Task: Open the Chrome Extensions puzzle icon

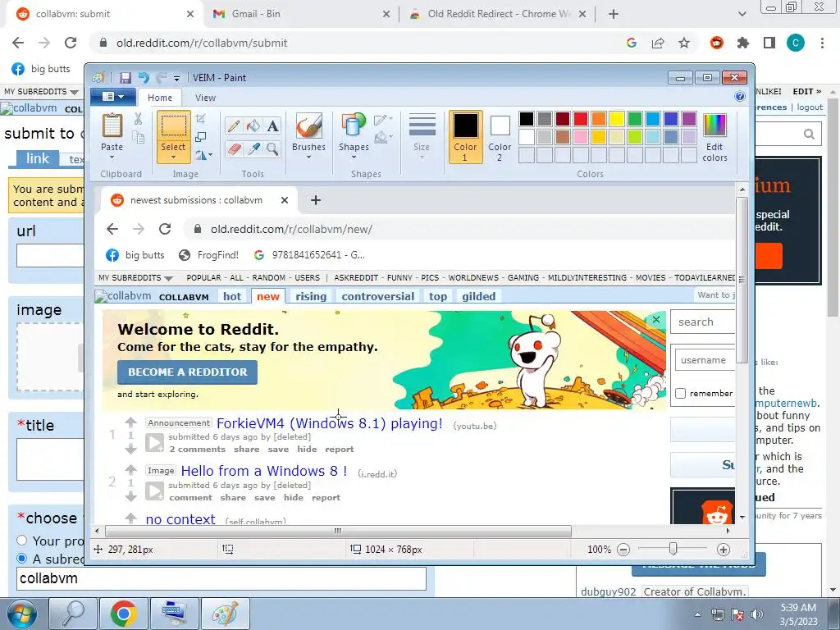Action: pos(743,43)
